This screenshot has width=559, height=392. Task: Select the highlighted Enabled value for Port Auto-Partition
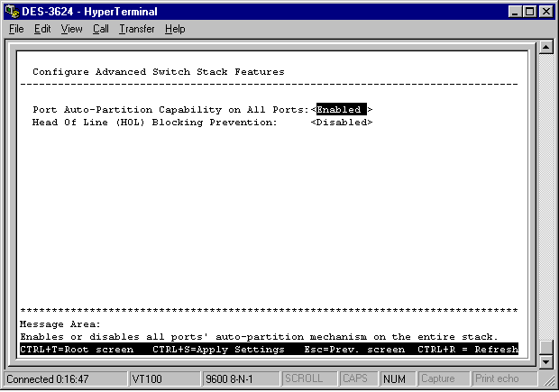click(340, 110)
